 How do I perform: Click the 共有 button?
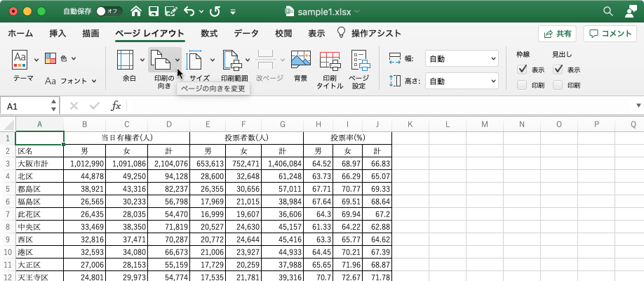click(557, 34)
